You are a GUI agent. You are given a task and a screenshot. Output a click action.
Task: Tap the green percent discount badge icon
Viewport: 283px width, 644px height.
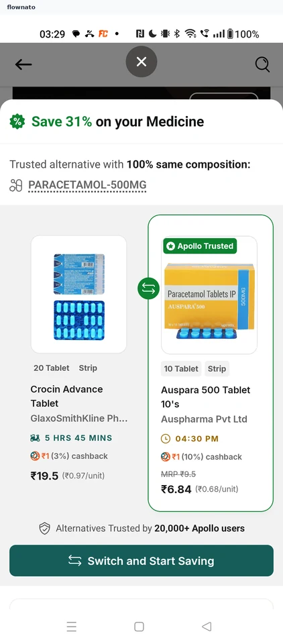tap(17, 121)
